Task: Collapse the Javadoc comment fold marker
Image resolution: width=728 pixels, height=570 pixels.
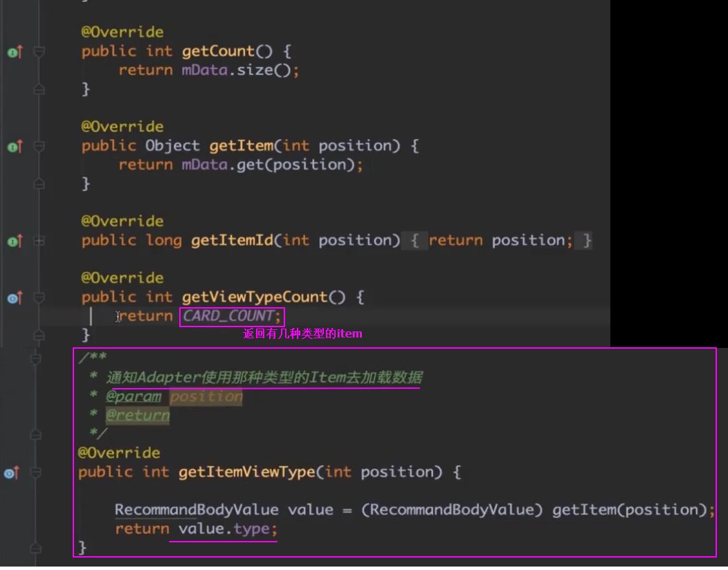Action: pos(36,358)
